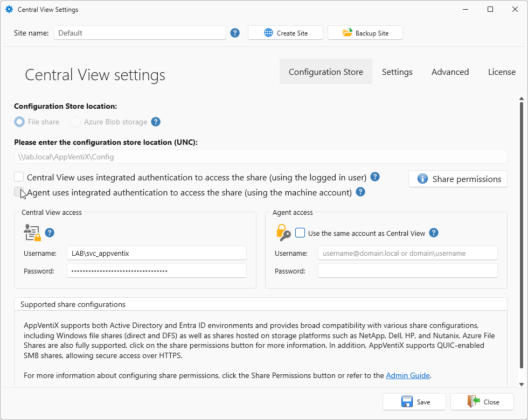Click the Agent access Username field

(408, 253)
